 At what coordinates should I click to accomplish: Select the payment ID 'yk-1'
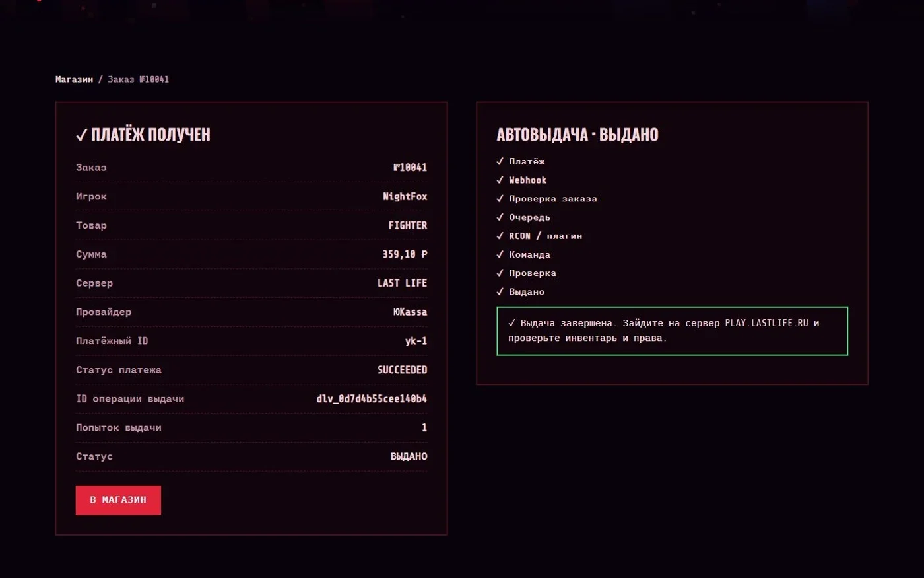[416, 341]
